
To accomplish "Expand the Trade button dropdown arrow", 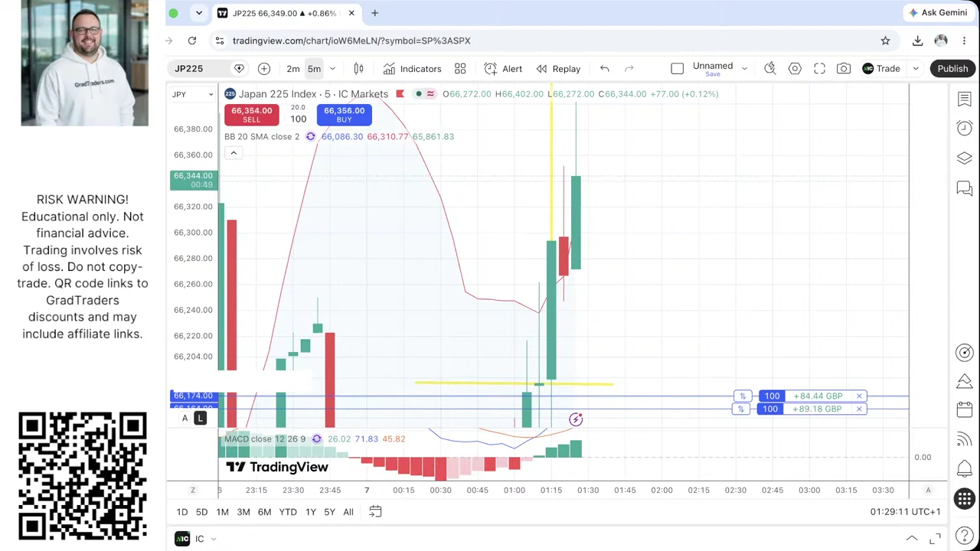I will click(x=915, y=69).
